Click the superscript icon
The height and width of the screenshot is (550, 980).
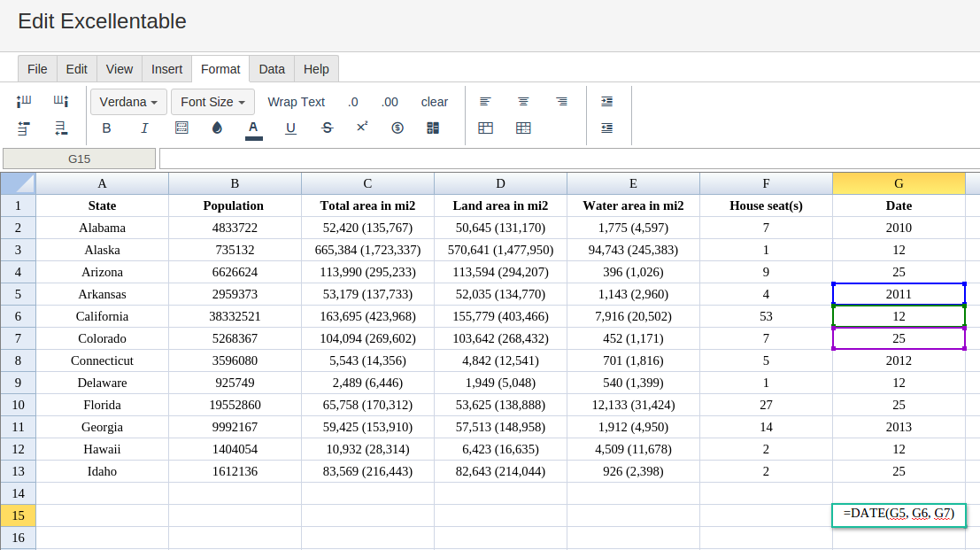point(362,128)
